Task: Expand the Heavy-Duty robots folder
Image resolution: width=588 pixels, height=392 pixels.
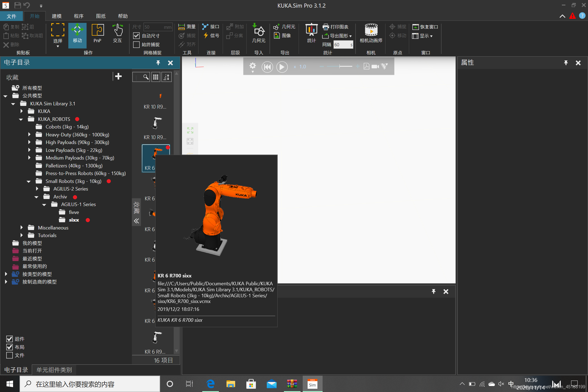Action: 29,134
